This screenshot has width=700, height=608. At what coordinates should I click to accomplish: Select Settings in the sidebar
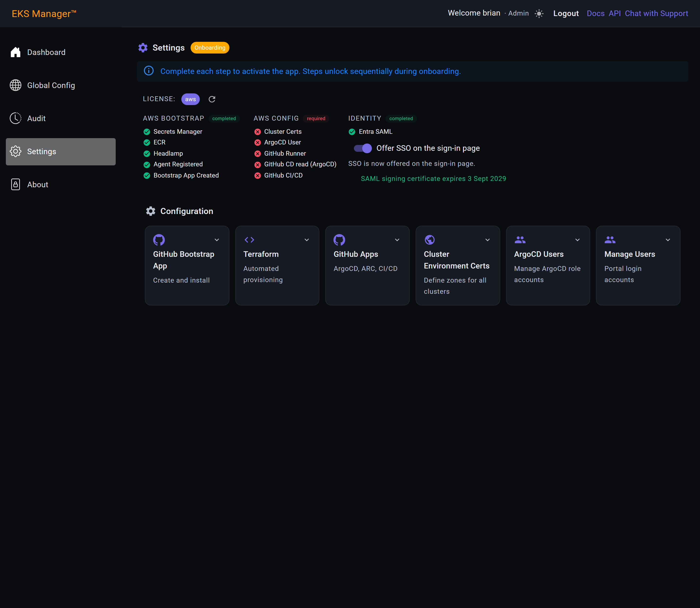click(x=61, y=152)
